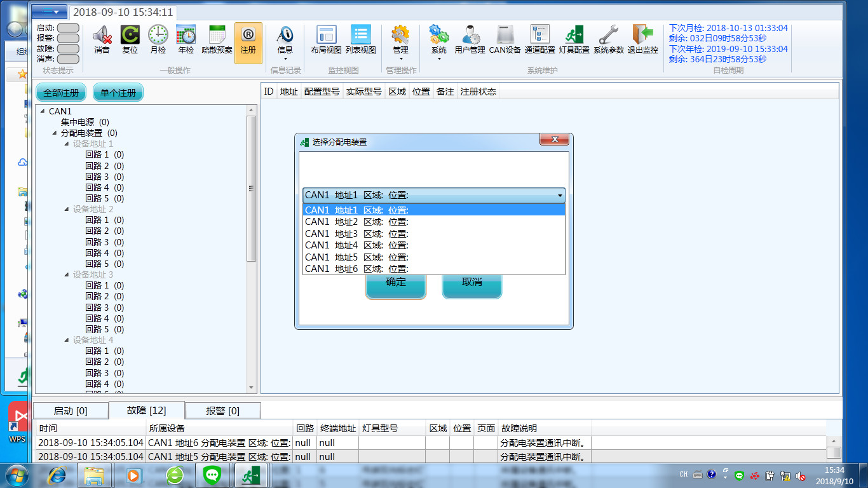Start yearly check with 年检 icon
The height and width of the screenshot is (488, 868).
(x=186, y=39)
